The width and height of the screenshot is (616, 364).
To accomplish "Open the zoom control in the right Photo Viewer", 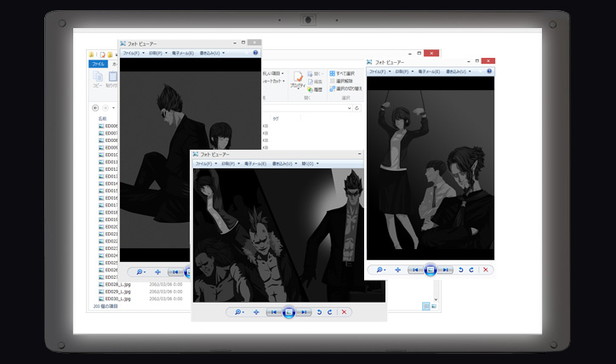I will point(381,270).
